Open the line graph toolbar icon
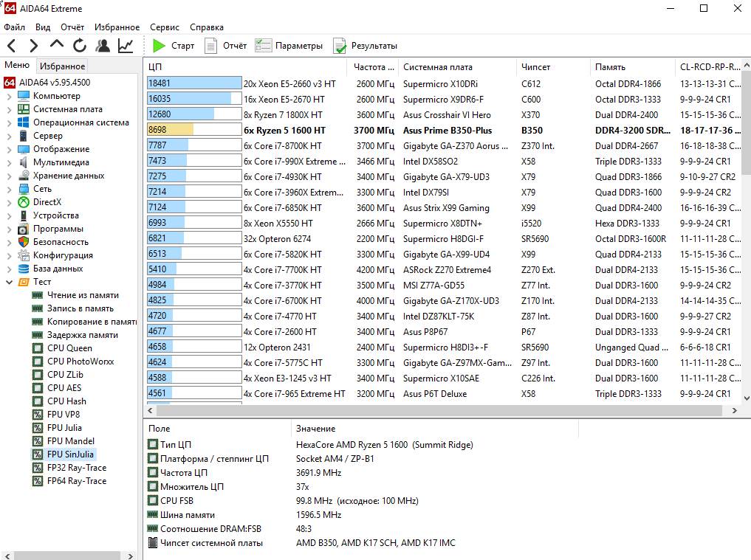This screenshot has width=751, height=560. point(126,46)
